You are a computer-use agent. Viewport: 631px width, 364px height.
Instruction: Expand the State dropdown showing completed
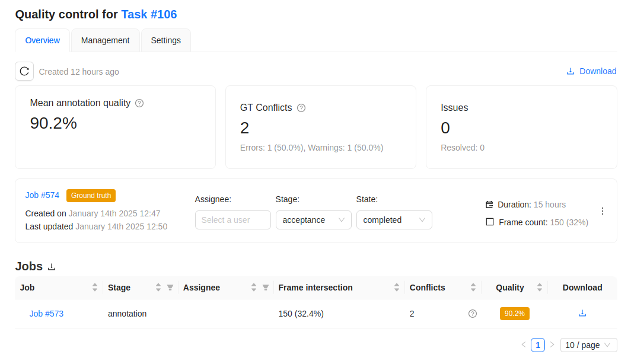pos(394,220)
